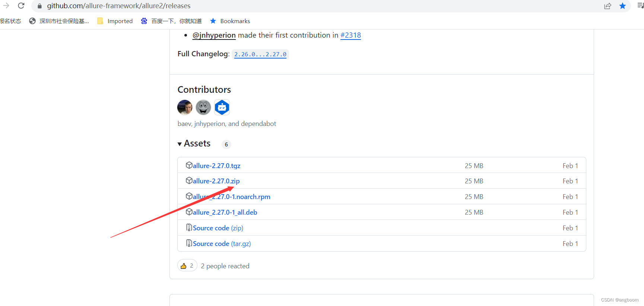This screenshot has width=644, height=306.
Task: Open the 深圳市社会保险基 bookmark
Action: (x=59, y=21)
